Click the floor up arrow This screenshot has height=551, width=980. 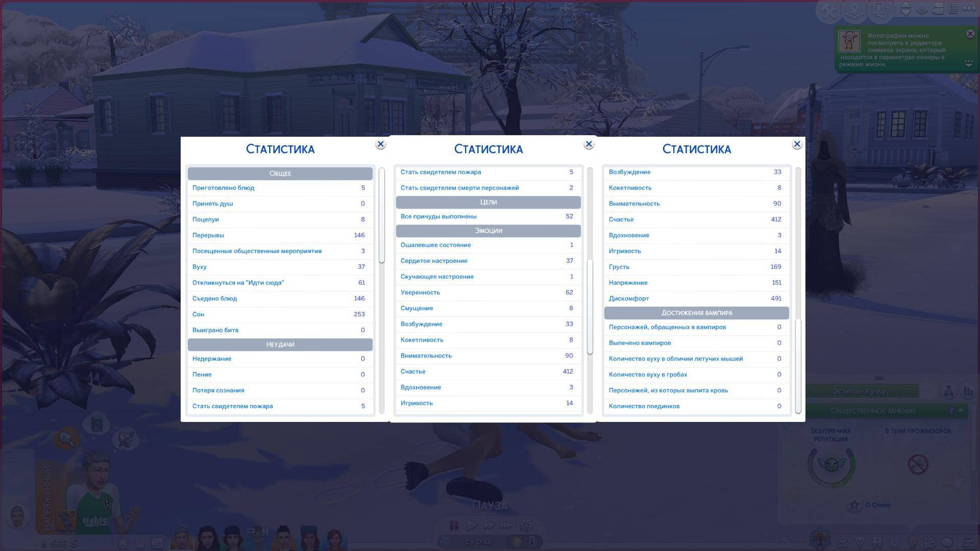(905, 5)
